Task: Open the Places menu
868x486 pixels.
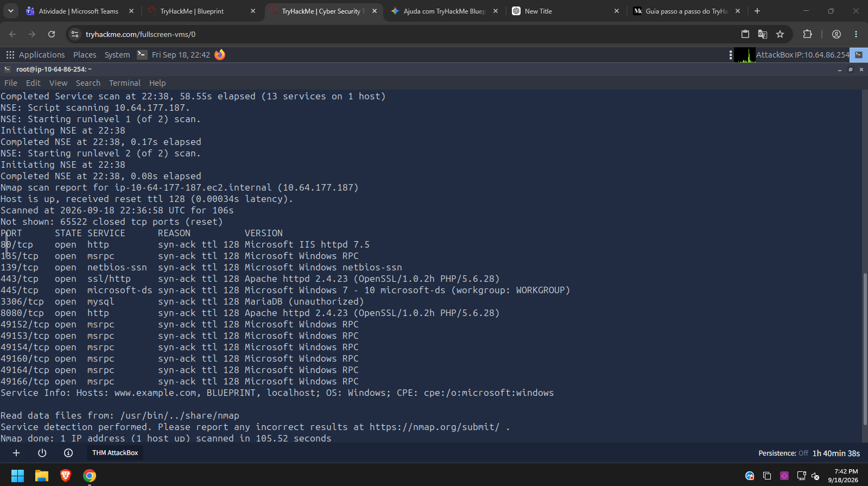Action: point(85,55)
